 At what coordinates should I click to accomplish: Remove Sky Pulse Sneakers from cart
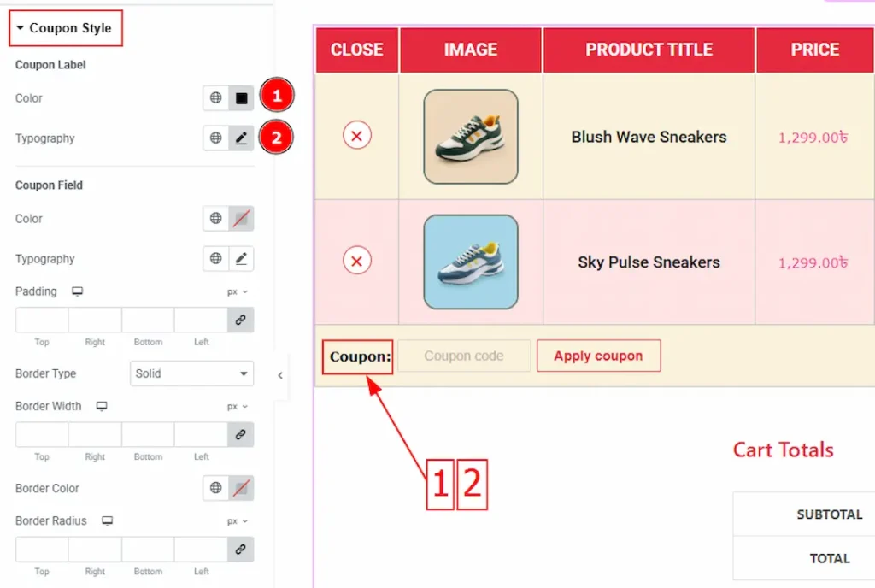point(357,262)
